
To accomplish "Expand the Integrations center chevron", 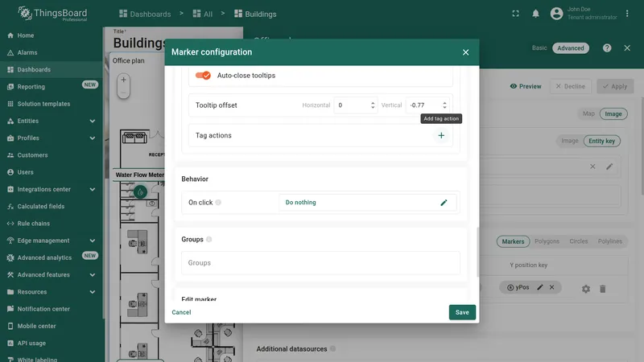I will 93,190.
